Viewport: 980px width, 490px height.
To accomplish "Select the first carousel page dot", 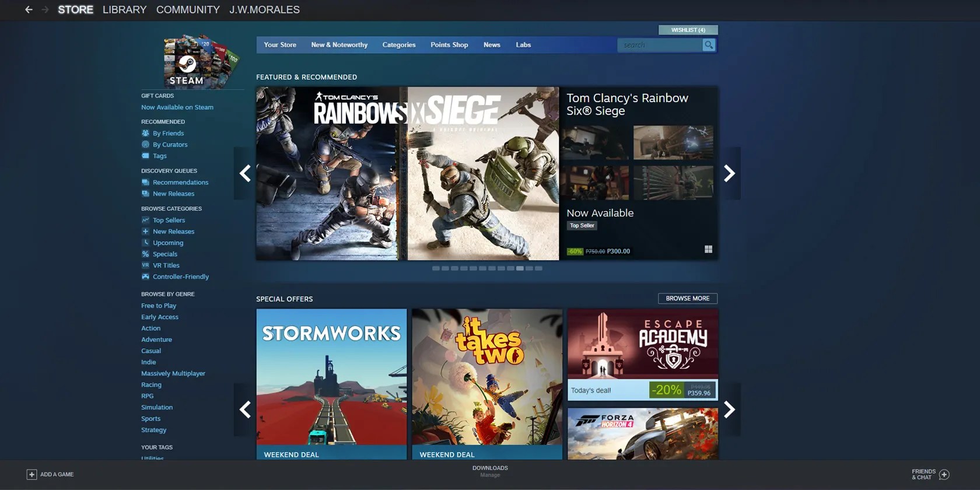I will 436,268.
